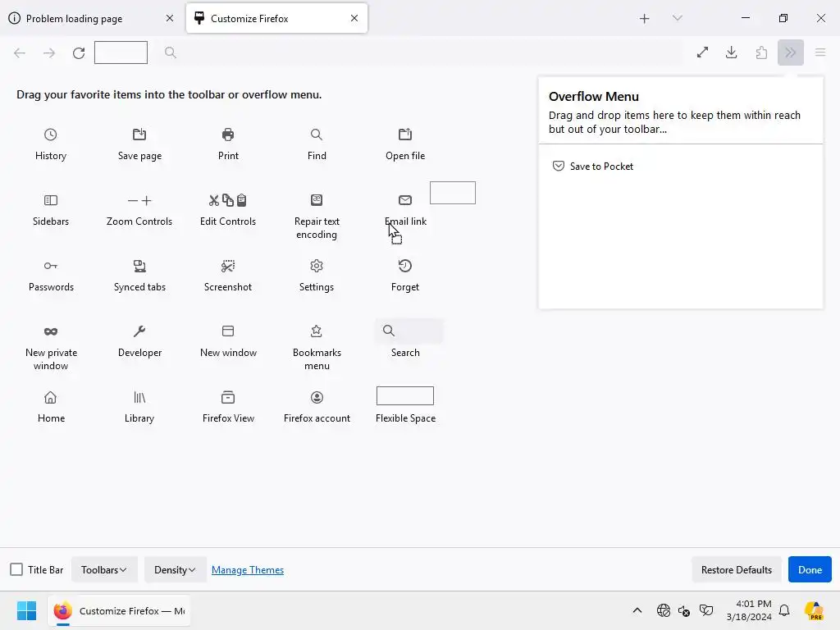Click the toolbar search magnifier

click(171, 52)
